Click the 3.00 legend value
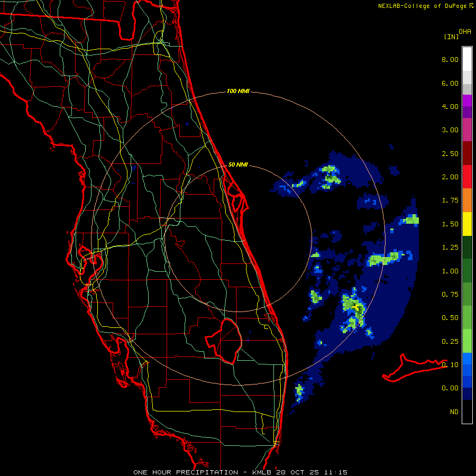 [450, 130]
